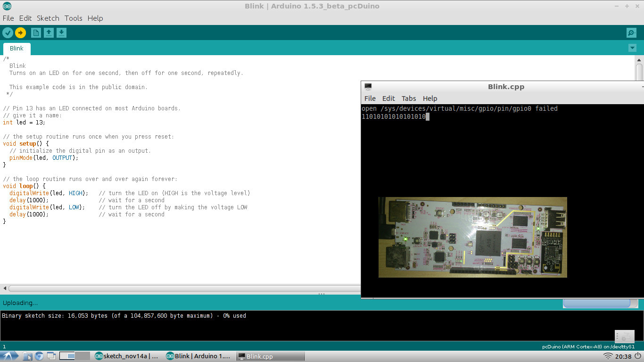Create a new sketch with New icon
Viewport: 644px width, 362px height.
click(36, 33)
